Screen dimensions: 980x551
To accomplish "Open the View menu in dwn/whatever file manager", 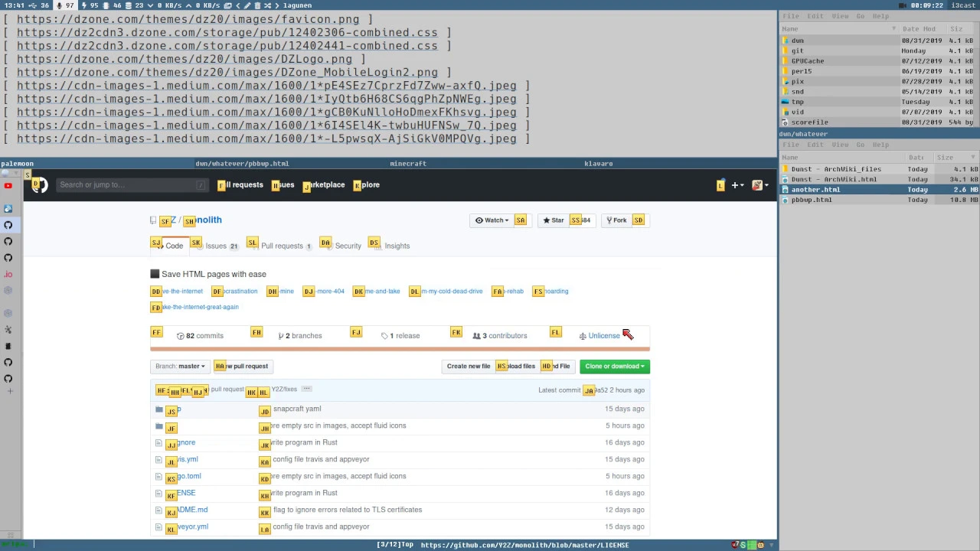I will coord(840,145).
